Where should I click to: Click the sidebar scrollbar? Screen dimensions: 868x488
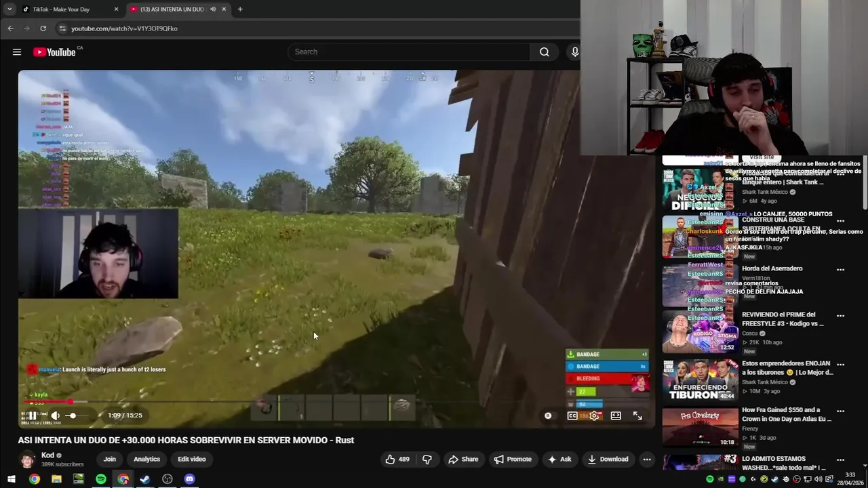pos(865,183)
